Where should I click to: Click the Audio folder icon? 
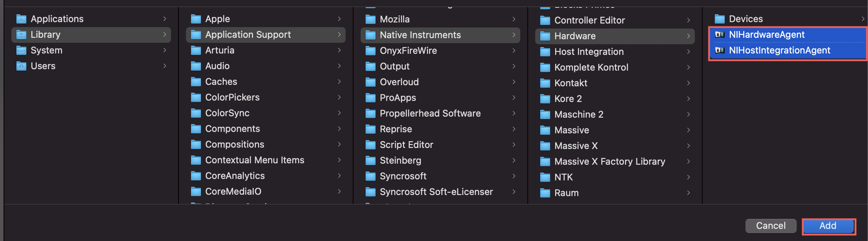[x=196, y=66]
